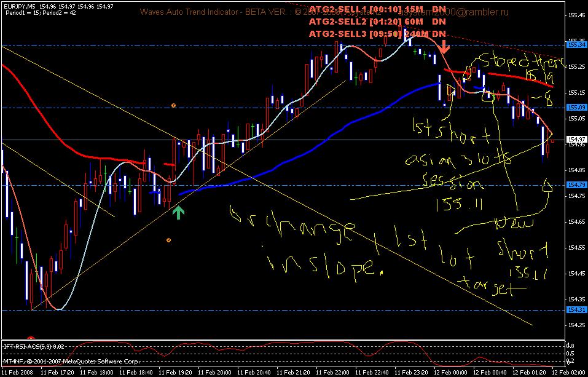Click the EURJPY,M5 chart title
Image resolution: width=588 pixels, height=377 pixels.
pos(19,7)
